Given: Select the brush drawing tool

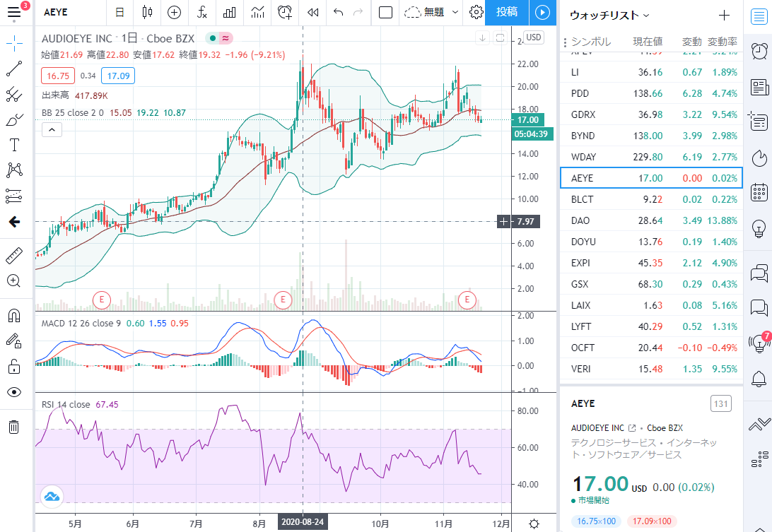Looking at the screenshot, I should point(14,119).
